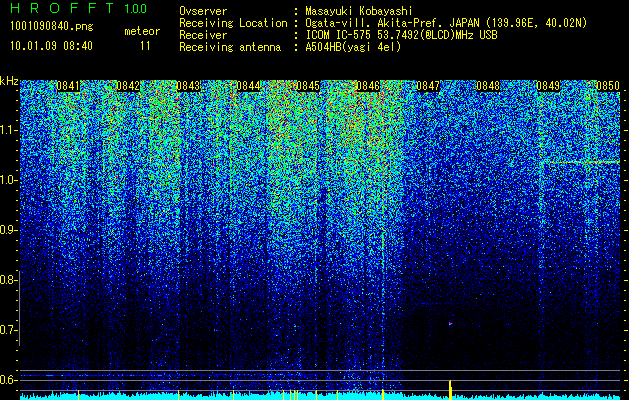
Task: Click the 0848 time marker
Action: pyautogui.click(x=488, y=86)
